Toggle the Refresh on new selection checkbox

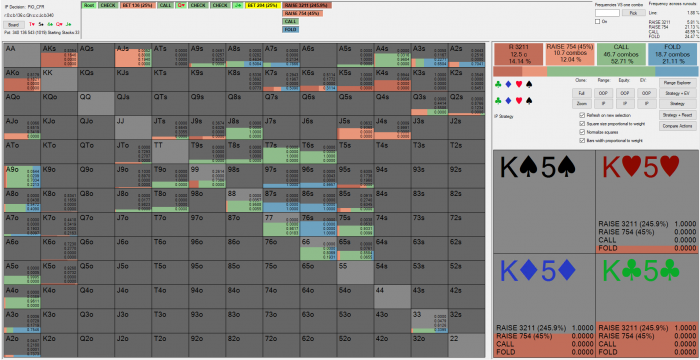582,115
